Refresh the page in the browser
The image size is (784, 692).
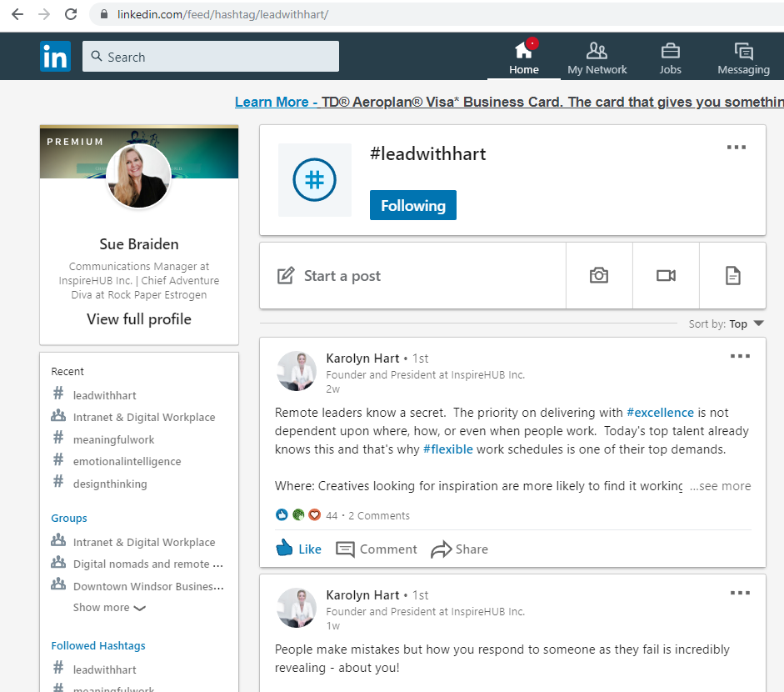(x=70, y=13)
